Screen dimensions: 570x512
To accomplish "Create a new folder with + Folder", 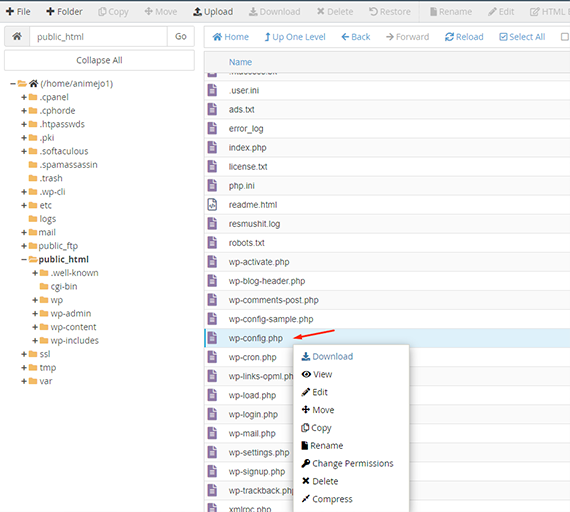I will pyautogui.click(x=64, y=12).
